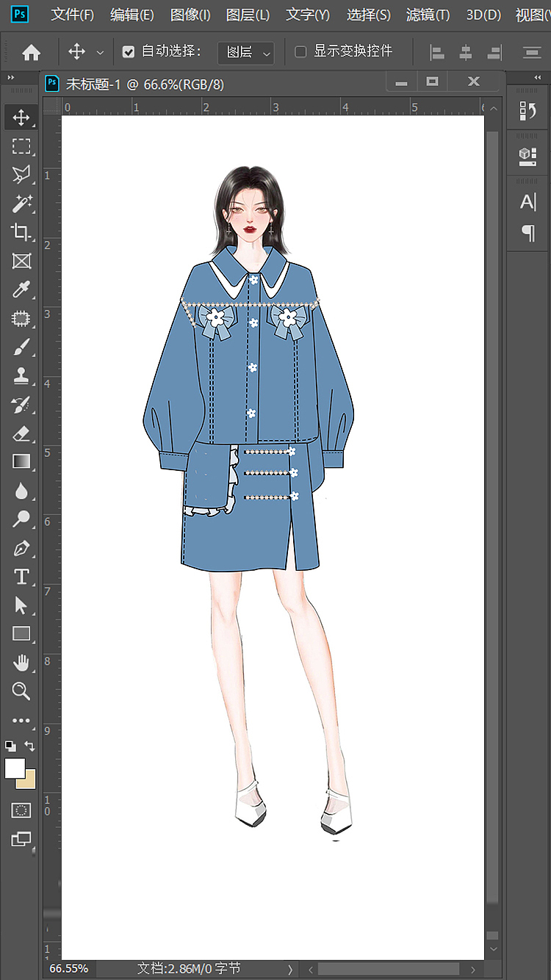The image size is (551, 980).
Task: Select the Patch healing tool
Action: click(x=21, y=318)
